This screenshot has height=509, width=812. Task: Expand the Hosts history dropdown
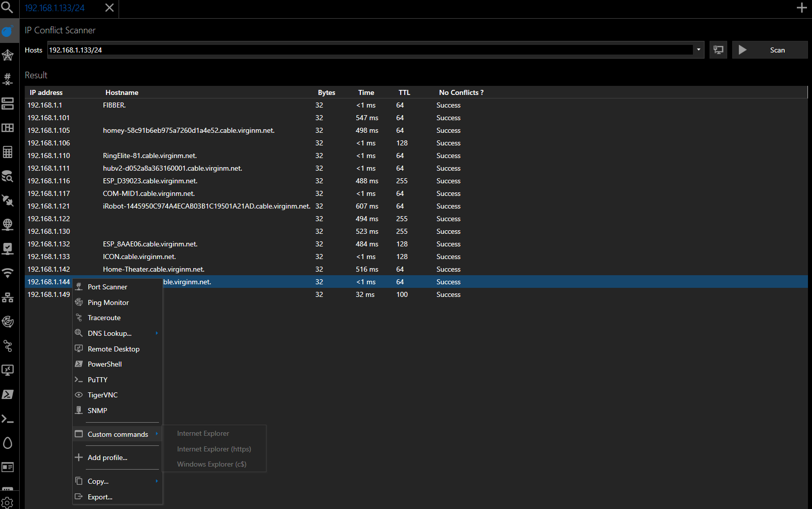point(698,50)
